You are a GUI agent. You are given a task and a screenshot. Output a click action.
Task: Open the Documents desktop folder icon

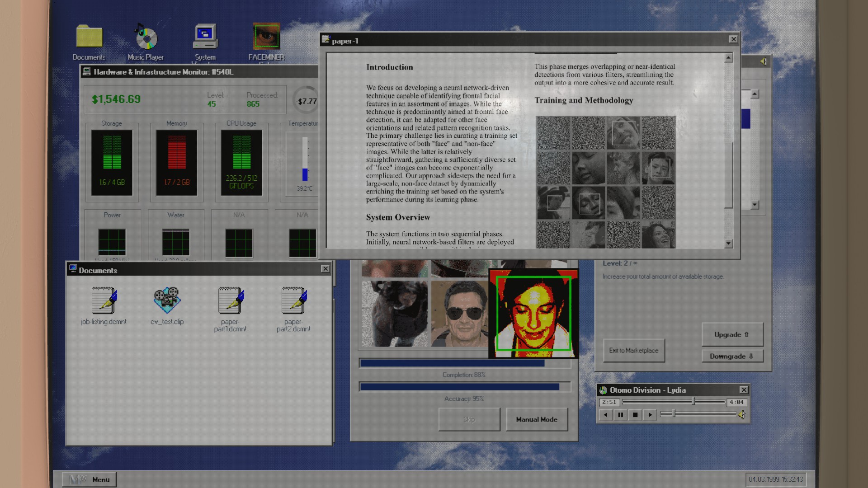(89, 37)
